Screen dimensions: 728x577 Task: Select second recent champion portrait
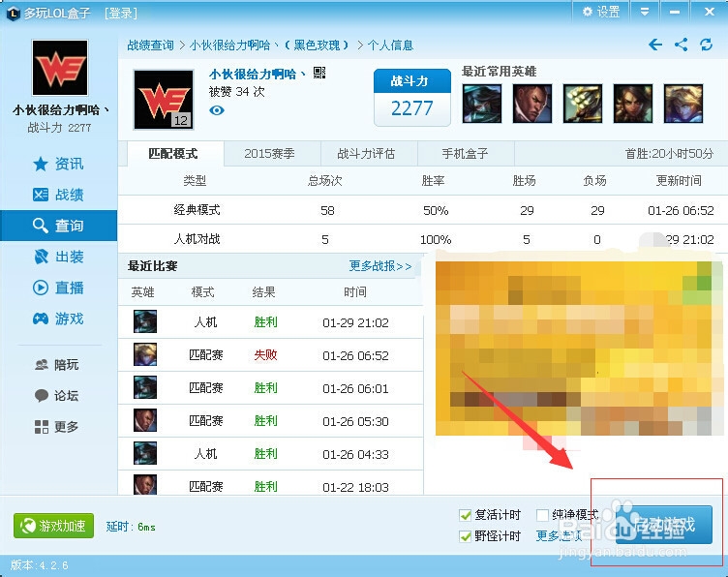pos(532,104)
